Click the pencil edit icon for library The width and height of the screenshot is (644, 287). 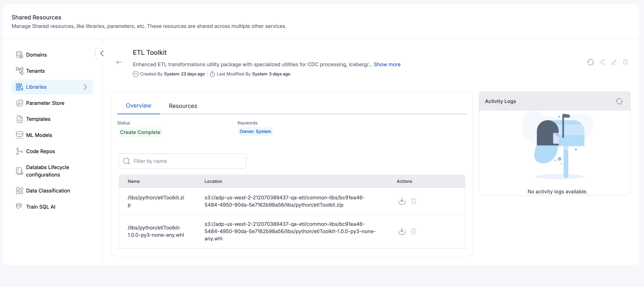[x=613, y=62]
